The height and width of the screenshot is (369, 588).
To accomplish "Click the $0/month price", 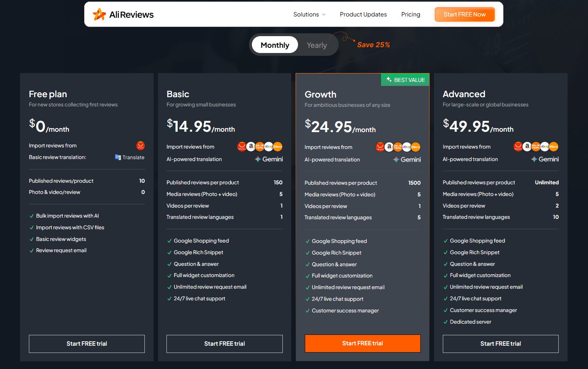I will (x=49, y=126).
